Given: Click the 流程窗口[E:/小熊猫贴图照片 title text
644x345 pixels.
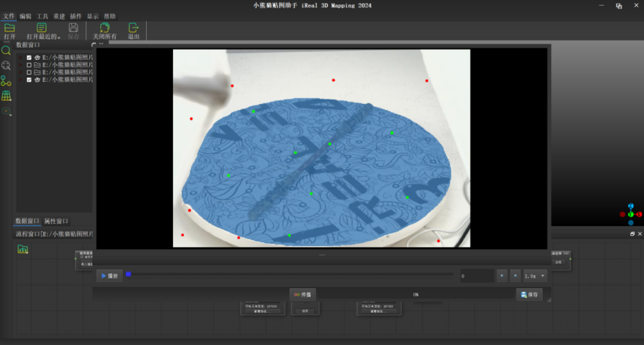Looking at the screenshot, I should pyautogui.click(x=54, y=233).
